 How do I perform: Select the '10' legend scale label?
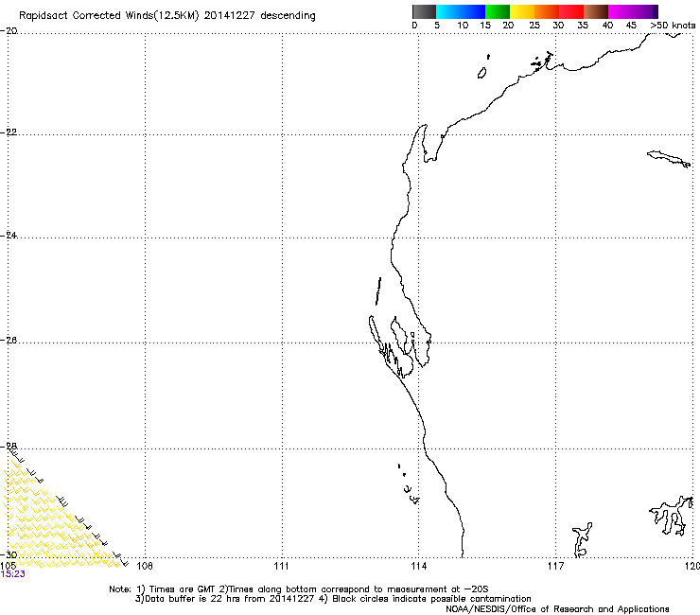[x=463, y=26]
